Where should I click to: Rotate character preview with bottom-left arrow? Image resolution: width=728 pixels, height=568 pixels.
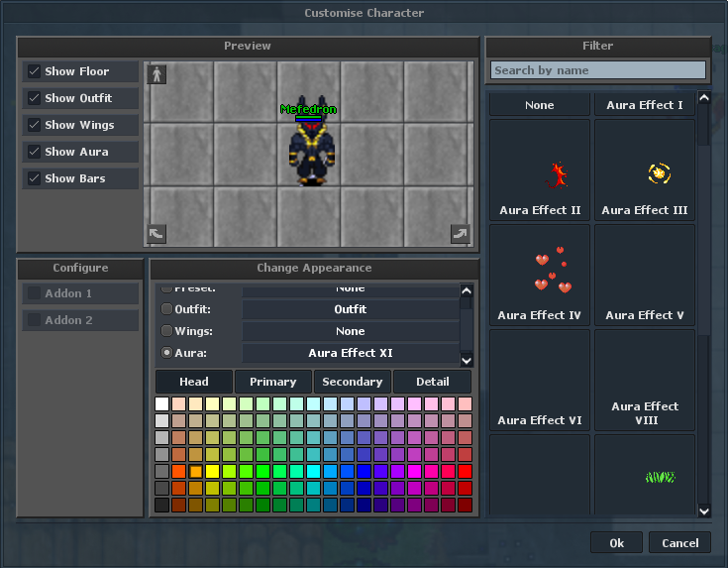[x=156, y=234]
